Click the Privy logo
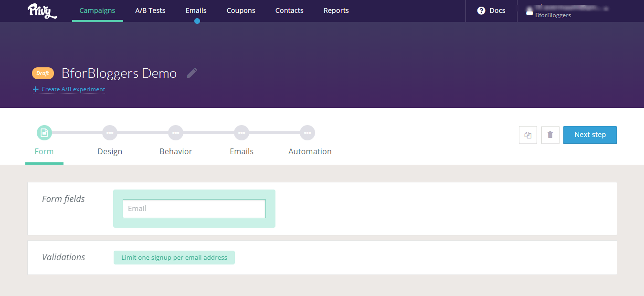644x296 pixels. [x=42, y=11]
